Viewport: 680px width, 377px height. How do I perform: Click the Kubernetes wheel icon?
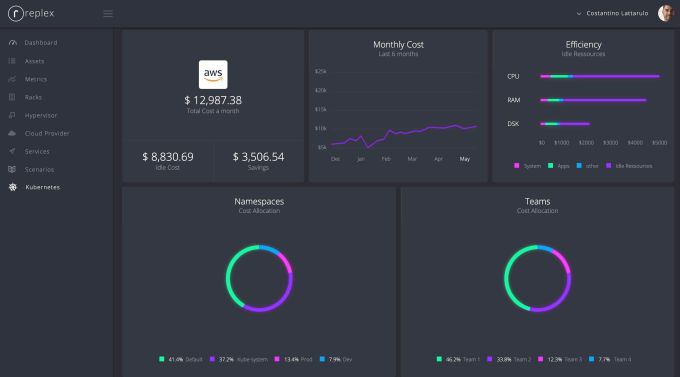13,187
